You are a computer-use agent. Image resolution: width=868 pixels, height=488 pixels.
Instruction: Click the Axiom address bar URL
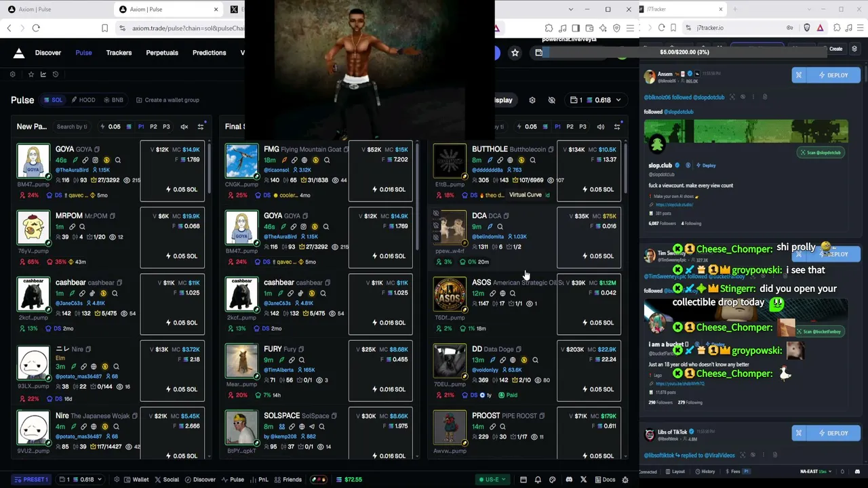[x=188, y=28]
